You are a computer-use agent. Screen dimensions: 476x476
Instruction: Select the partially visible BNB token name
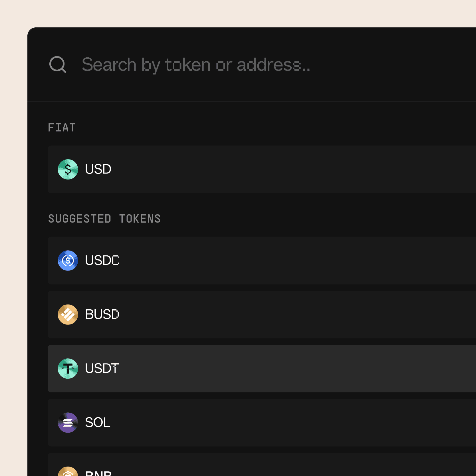98,473
